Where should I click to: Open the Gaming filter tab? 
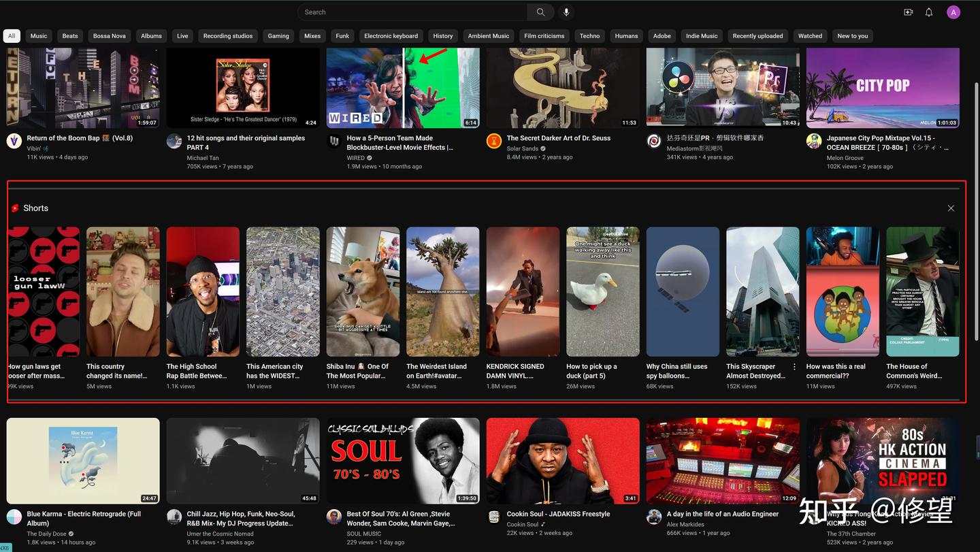click(278, 35)
